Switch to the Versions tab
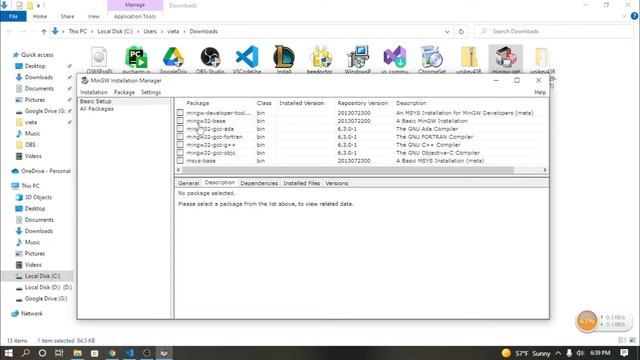The height and width of the screenshot is (360, 640). [336, 183]
